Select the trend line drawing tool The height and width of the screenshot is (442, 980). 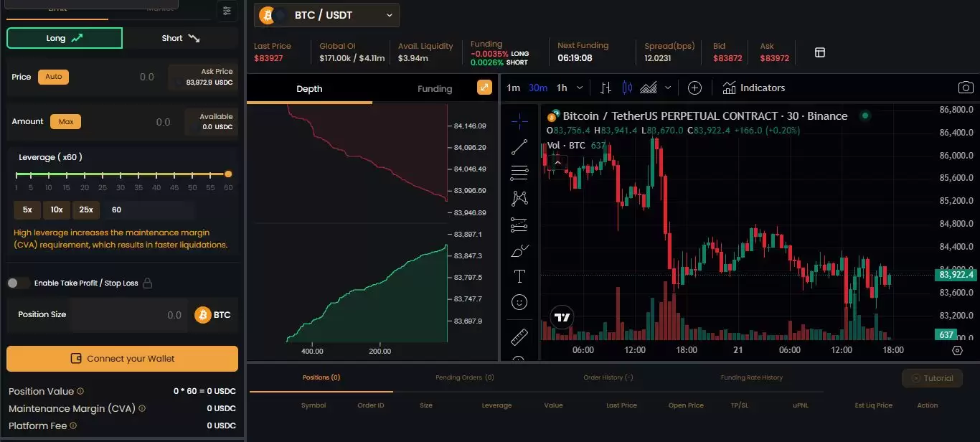(x=519, y=146)
